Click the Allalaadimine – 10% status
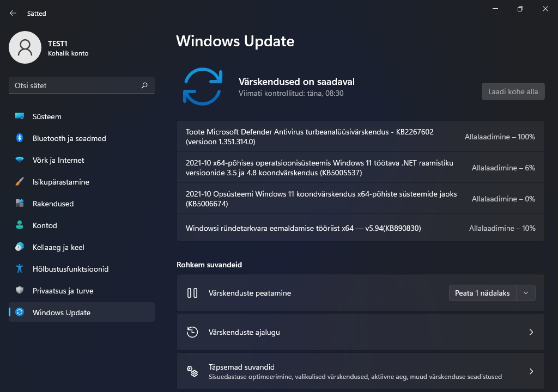 [x=502, y=228]
